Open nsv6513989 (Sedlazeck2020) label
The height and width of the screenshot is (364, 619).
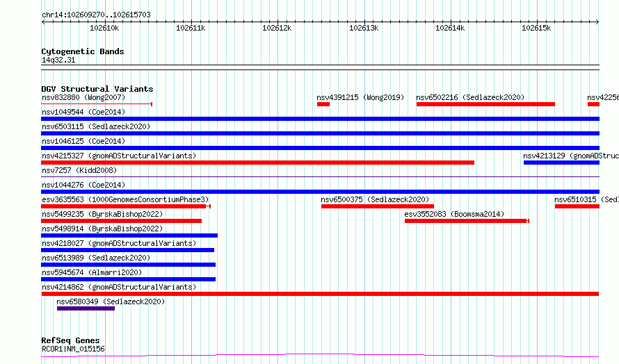(96, 258)
